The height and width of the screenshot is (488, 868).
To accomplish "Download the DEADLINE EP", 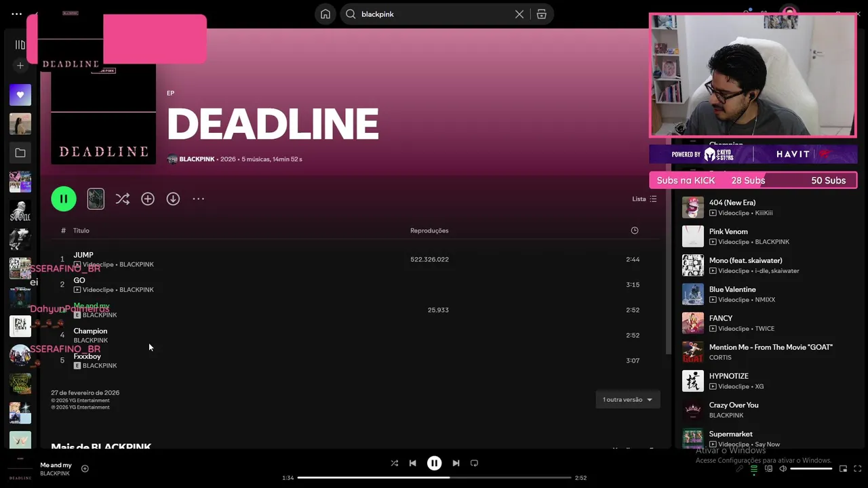I will [x=173, y=199].
